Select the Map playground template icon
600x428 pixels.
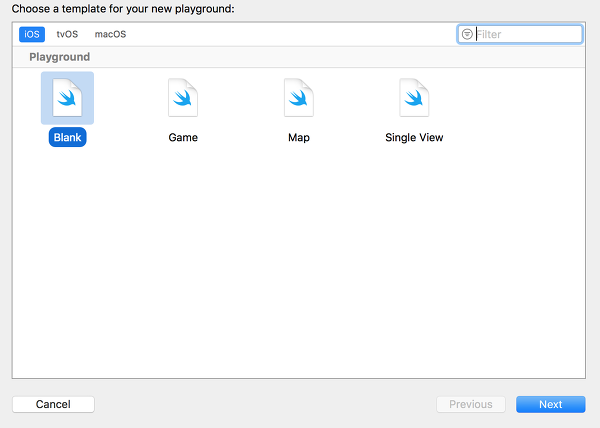pyautogui.click(x=299, y=98)
